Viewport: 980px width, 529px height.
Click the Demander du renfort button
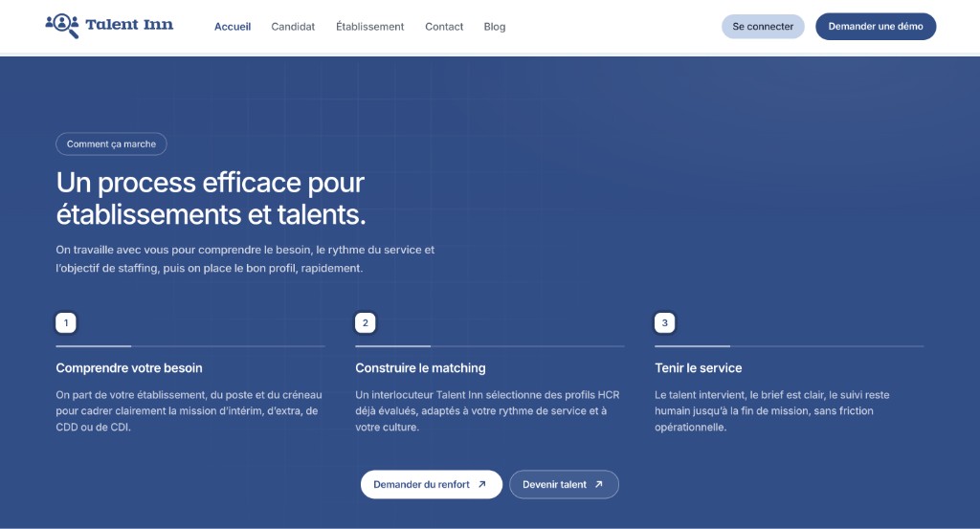(432, 484)
